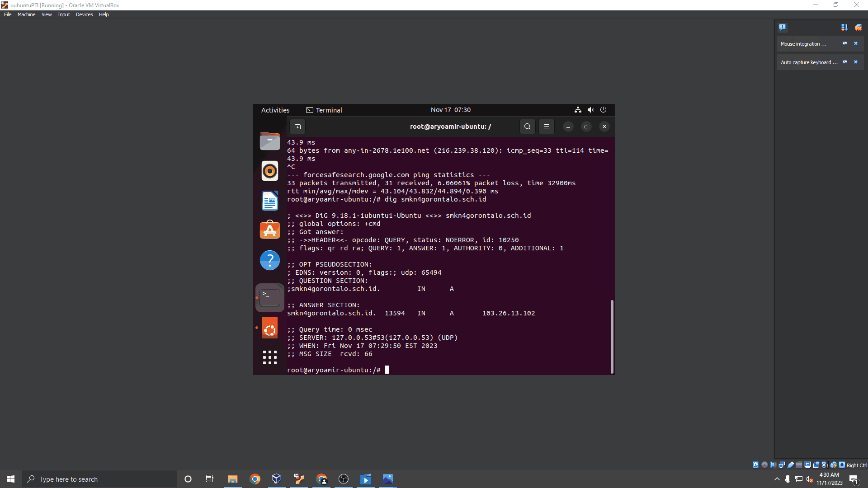Maximize the Ubuntu terminal window

(x=586, y=127)
